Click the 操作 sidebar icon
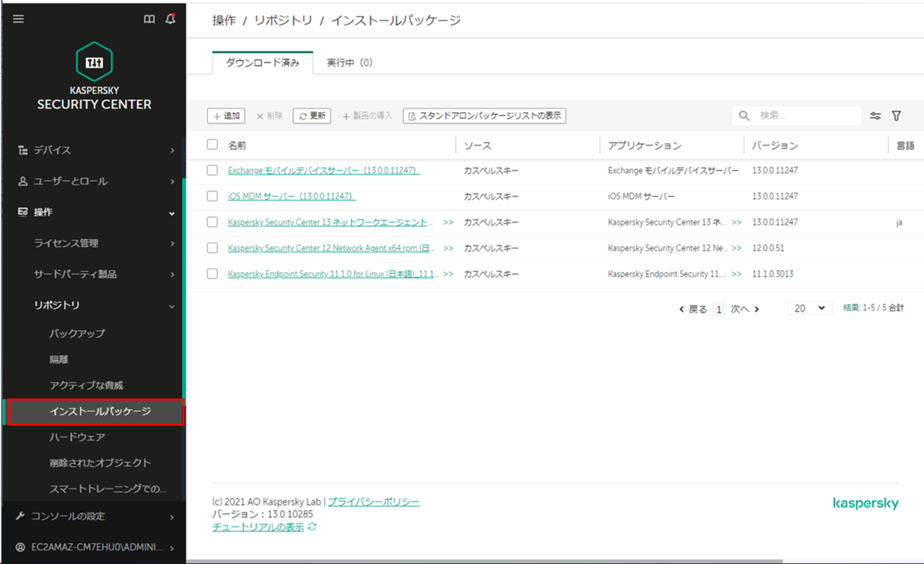The image size is (924, 564). coord(22,212)
